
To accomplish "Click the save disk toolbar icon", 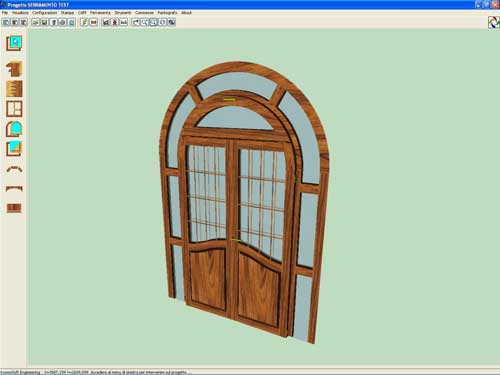I will [44, 22].
